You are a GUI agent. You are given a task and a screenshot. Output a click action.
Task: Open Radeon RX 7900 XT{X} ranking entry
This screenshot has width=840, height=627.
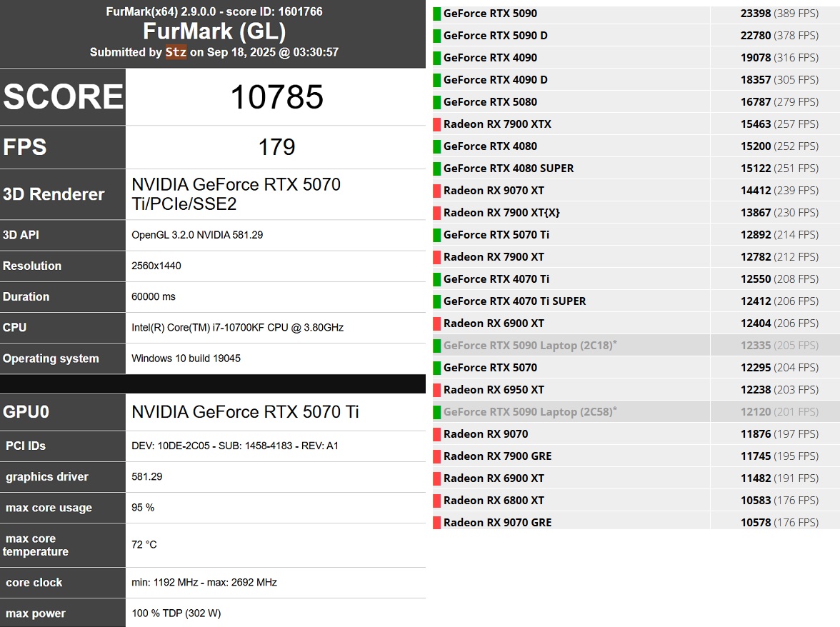click(501, 213)
